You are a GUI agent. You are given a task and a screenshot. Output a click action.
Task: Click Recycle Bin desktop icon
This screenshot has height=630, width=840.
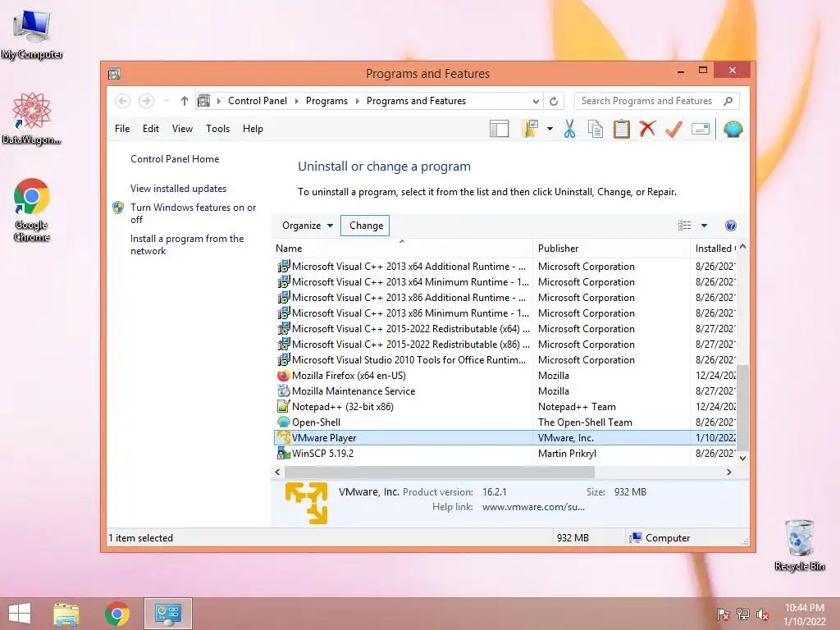800,545
